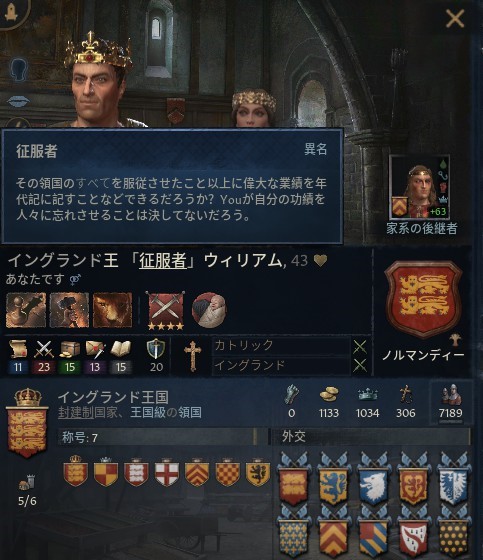Click the gold coins treasury icon
This screenshot has width=483, height=560.
click(x=329, y=394)
